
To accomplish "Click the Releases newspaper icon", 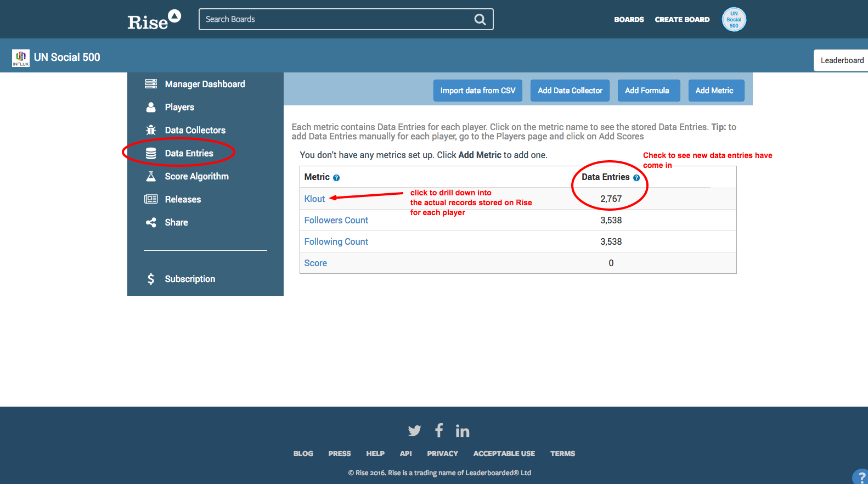I will (x=151, y=199).
